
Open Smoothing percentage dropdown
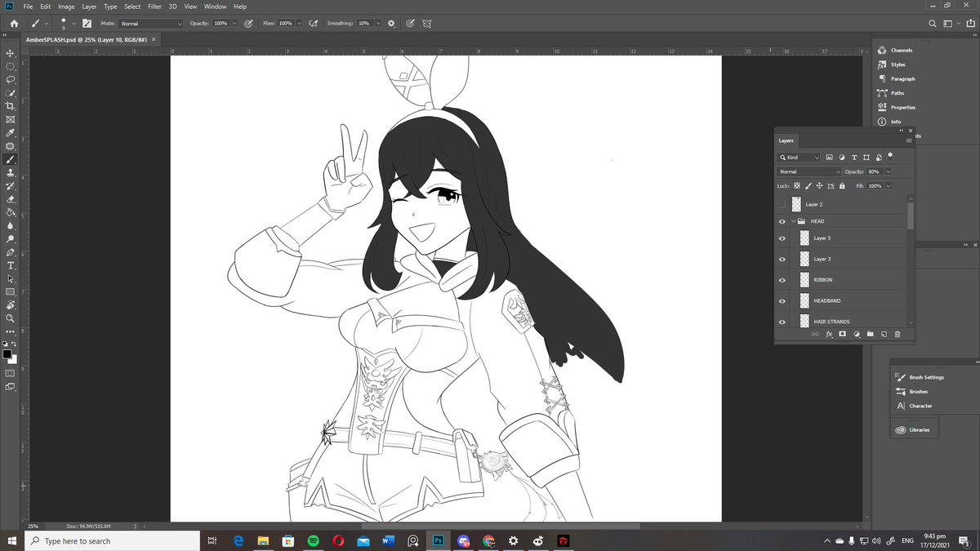click(x=378, y=24)
